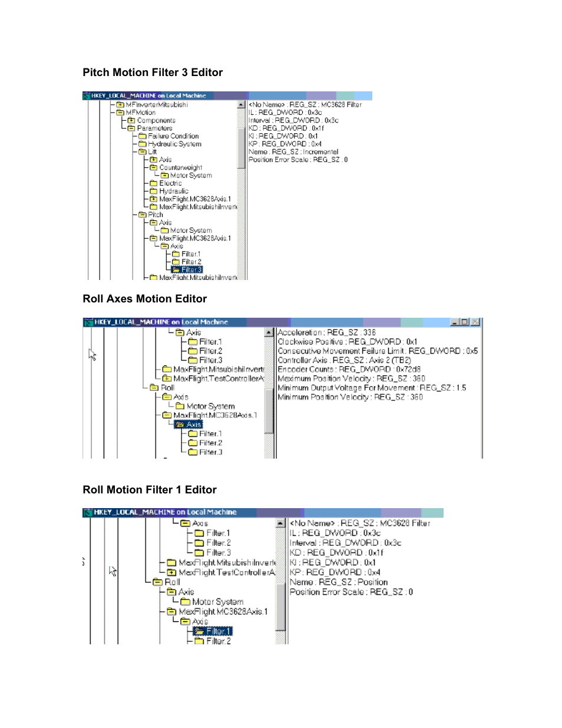The width and height of the screenshot is (562, 728).
Task: Select the Hydraulic System folder icon
Action: pyautogui.click(x=143, y=144)
